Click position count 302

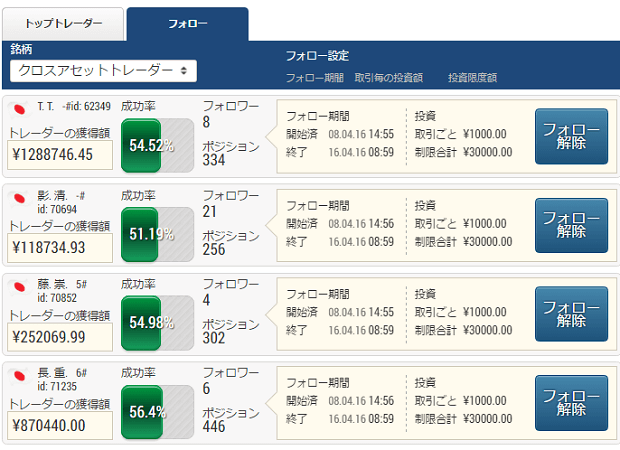coord(214,338)
